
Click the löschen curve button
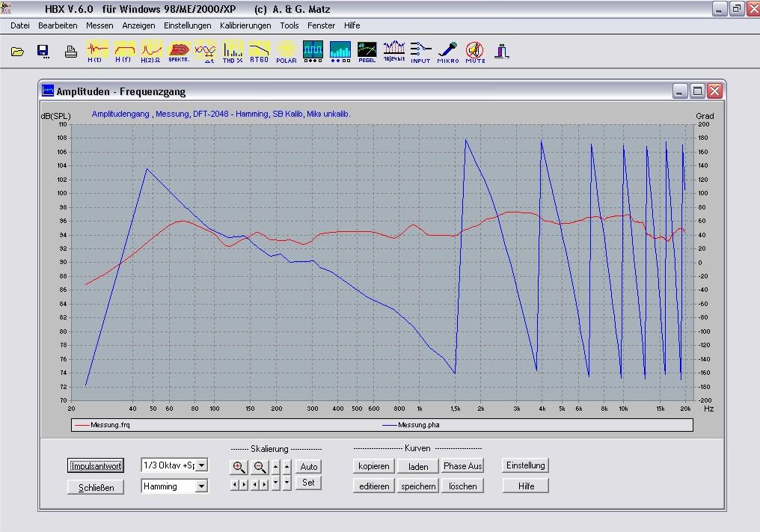coord(462,486)
